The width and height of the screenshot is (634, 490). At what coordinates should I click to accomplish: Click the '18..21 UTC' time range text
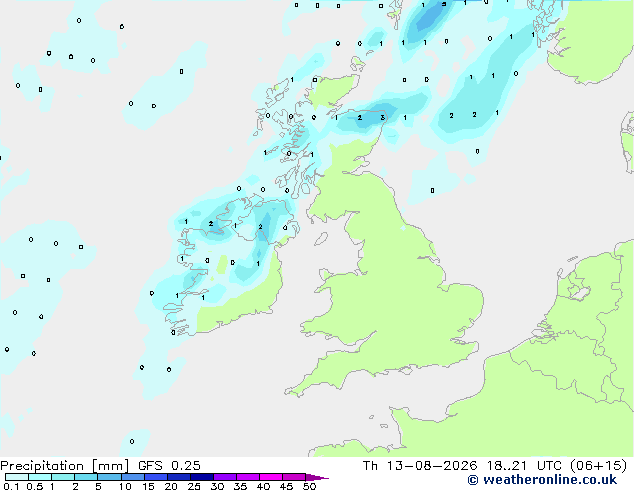[x=527, y=466]
